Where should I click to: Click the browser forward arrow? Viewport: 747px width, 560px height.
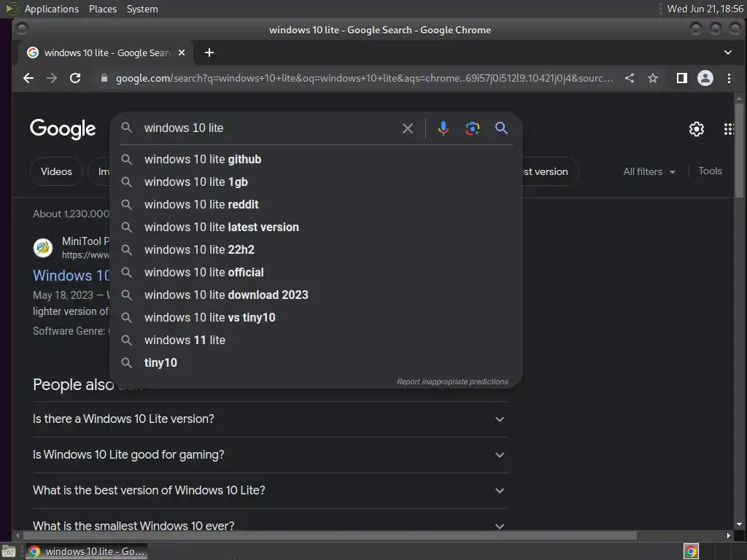(x=52, y=78)
